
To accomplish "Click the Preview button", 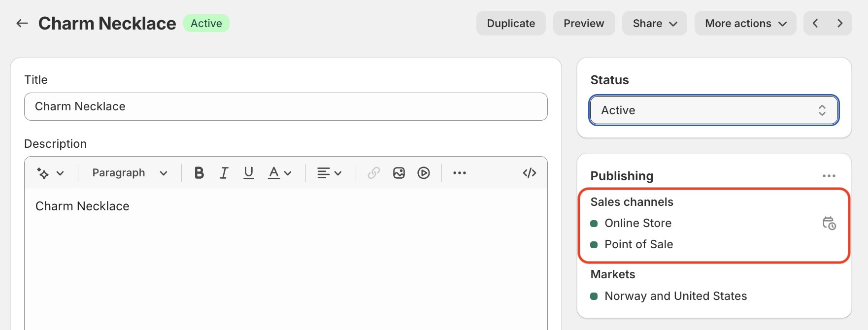I will (584, 23).
